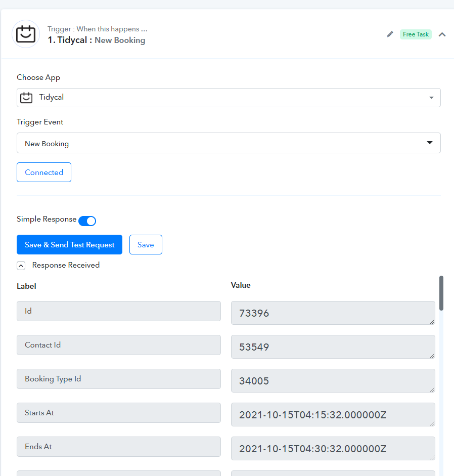The height and width of the screenshot is (476, 454).
Task: Click the Ends At value 2021-10-15T04:30:32.000000Z
Action: (x=333, y=449)
